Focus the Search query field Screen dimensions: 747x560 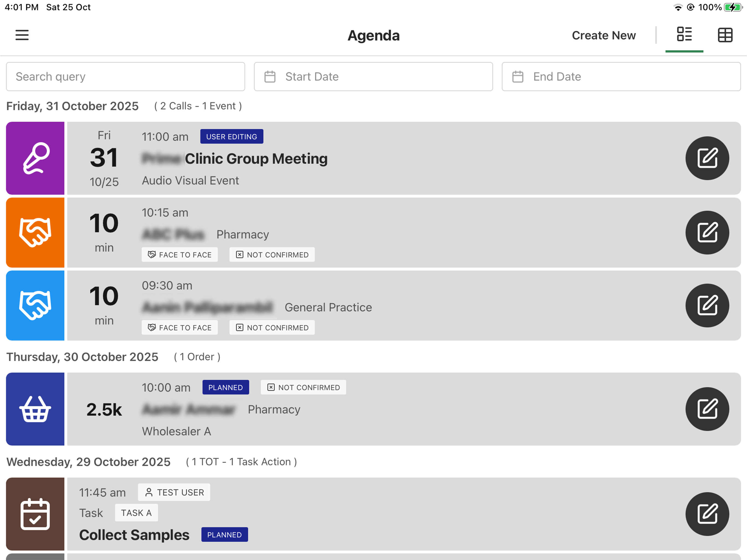(125, 76)
